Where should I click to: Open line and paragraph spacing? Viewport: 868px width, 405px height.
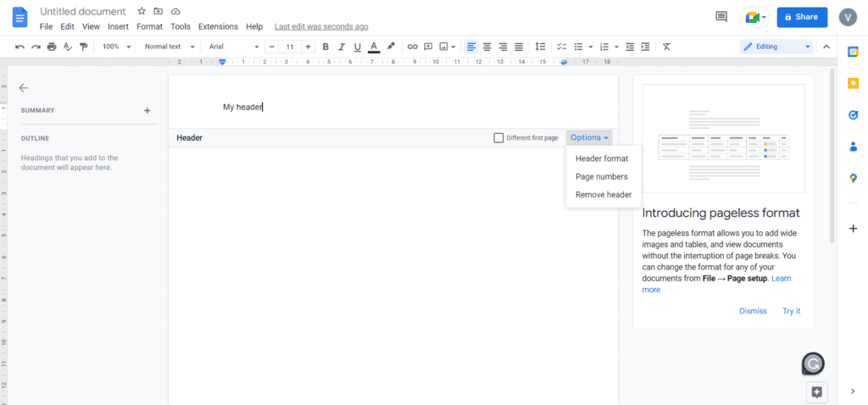pyautogui.click(x=540, y=47)
